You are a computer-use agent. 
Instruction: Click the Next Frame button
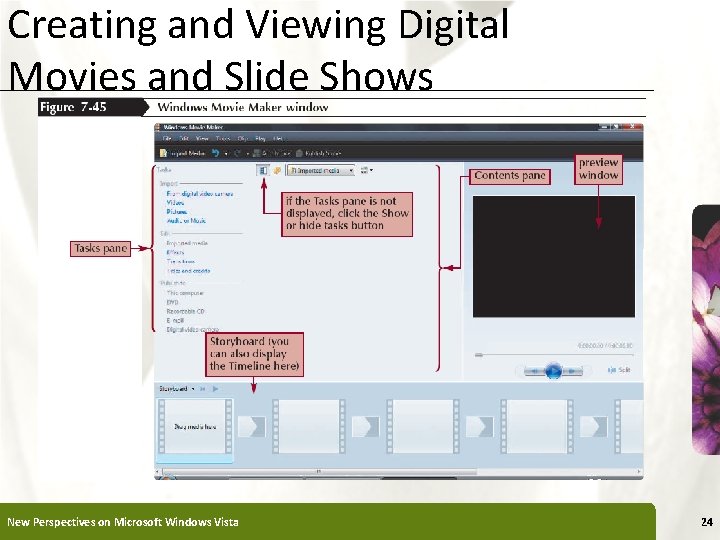click(x=573, y=371)
